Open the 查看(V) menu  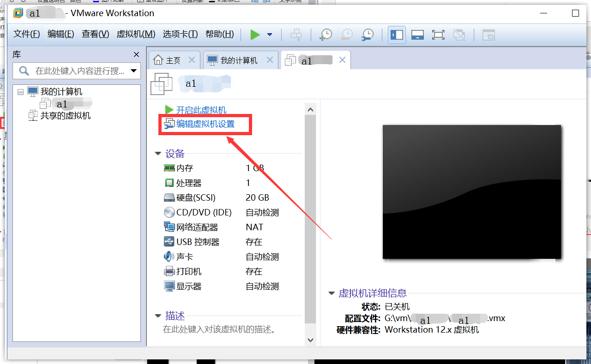point(96,34)
